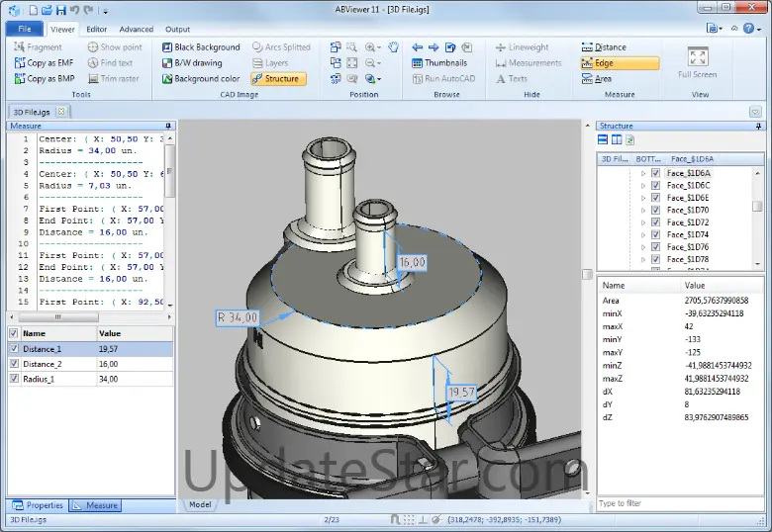
Task: Click the Full Screen view icon
Action: (x=698, y=58)
